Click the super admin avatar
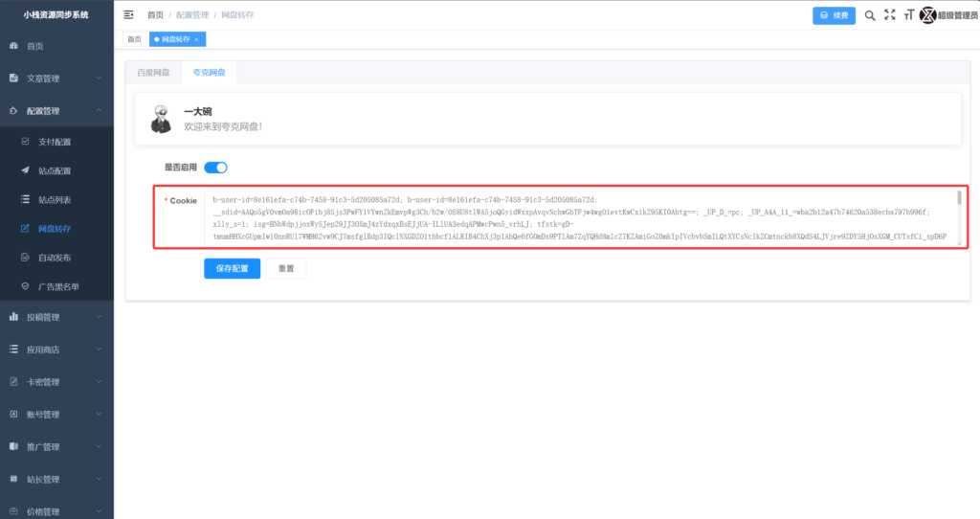 927,15
